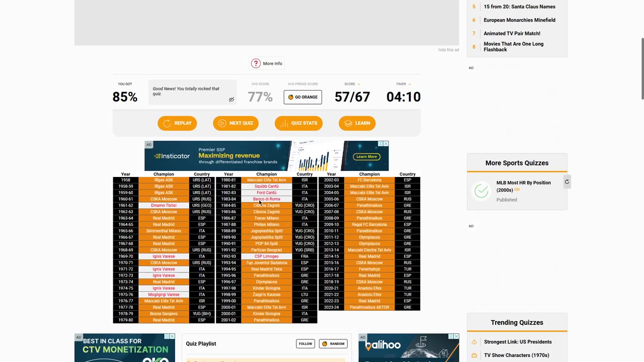This screenshot has width=644, height=362.
Task: Click the Learn graduation cap icon
Action: 348,123
